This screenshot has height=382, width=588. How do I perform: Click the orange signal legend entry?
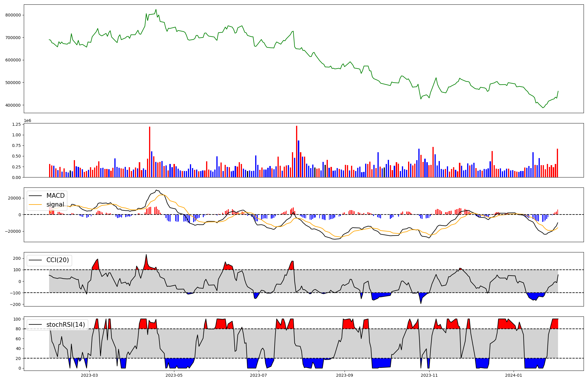click(55, 205)
